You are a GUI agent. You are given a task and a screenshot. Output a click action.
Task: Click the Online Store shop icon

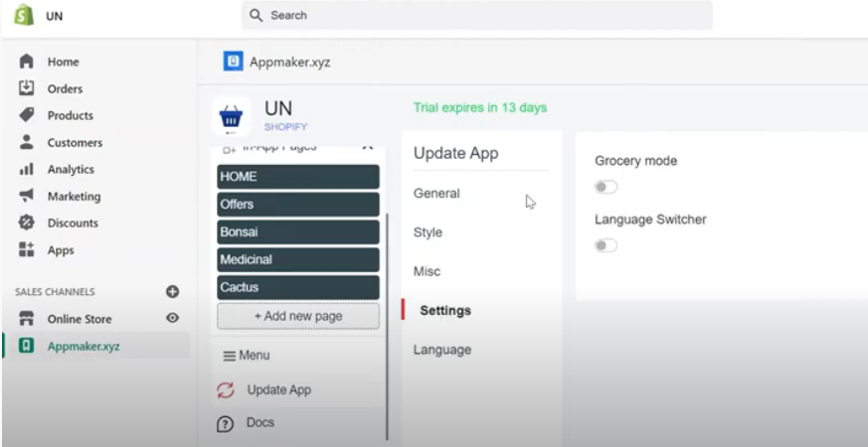[x=27, y=319]
